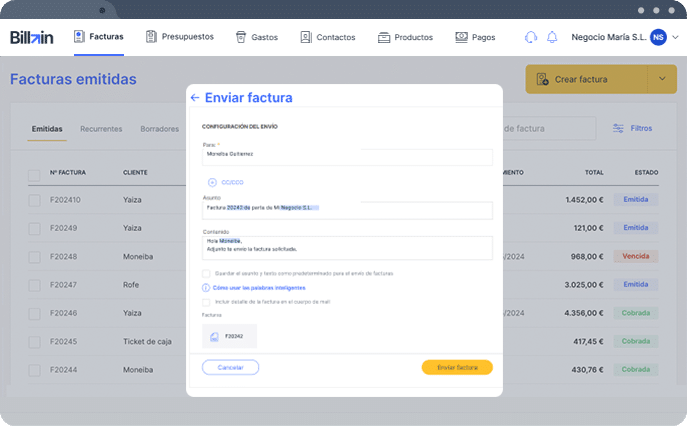
Task: Open the Filtros filter icon
Action: (619, 128)
